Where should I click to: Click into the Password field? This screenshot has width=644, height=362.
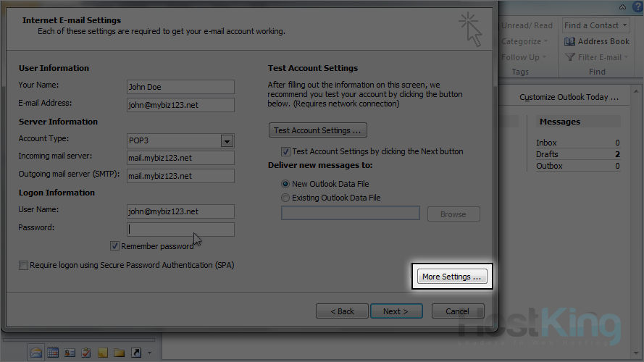(180, 230)
